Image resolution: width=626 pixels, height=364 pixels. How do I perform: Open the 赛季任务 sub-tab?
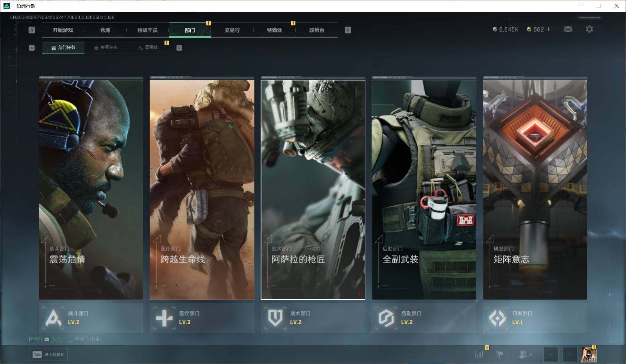tap(106, 48)
